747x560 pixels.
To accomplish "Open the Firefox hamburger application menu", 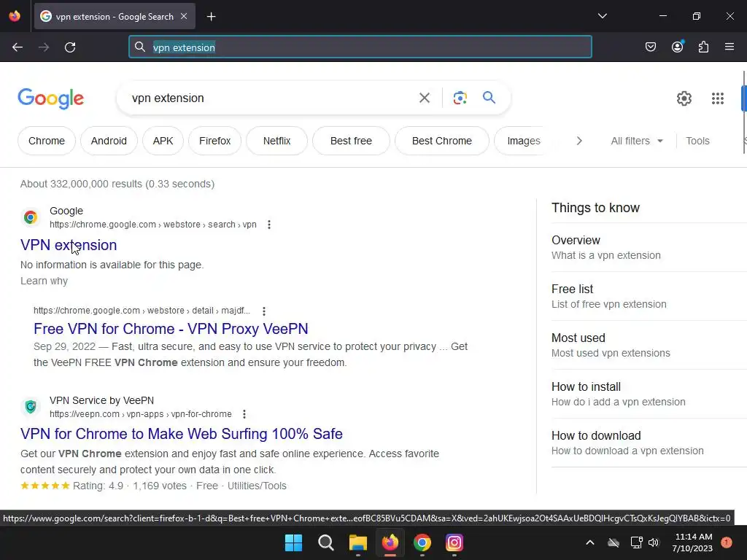I will 729,47.
